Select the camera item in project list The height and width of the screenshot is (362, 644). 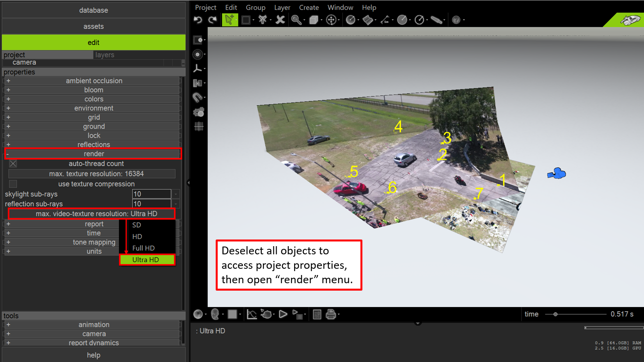point(24,62)
